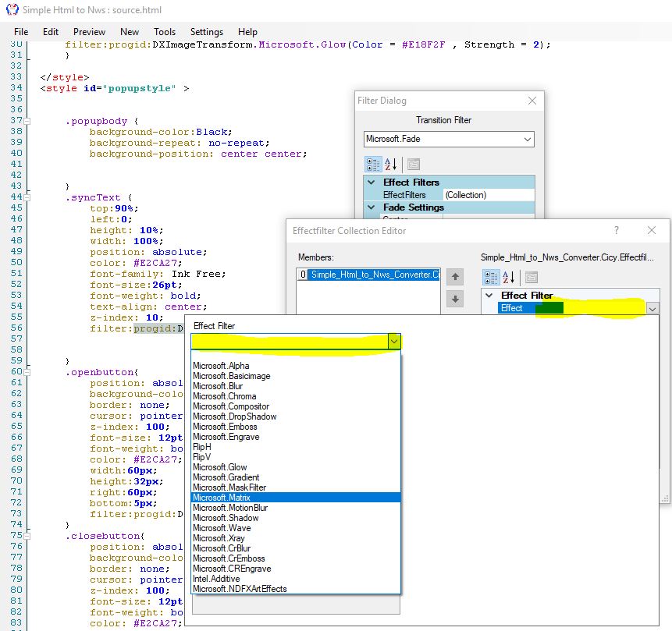Image resolution: width=672 pixels, height=631 pixels.
Task: Select Microsoft.DropShadow in the list
Action: click(x=234, y=417)
